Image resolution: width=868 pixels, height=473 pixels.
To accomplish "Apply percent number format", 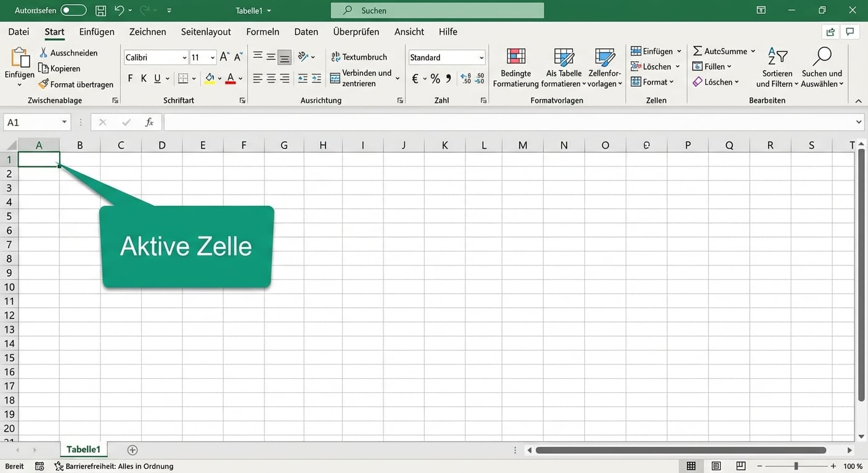I will [435, 78].
